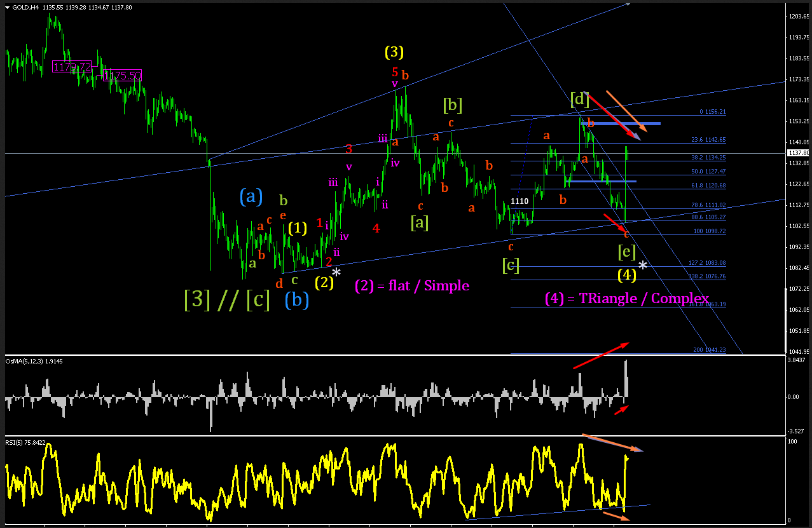Select the "(4) = TRiangle / Complex" note

pos(627,299)
